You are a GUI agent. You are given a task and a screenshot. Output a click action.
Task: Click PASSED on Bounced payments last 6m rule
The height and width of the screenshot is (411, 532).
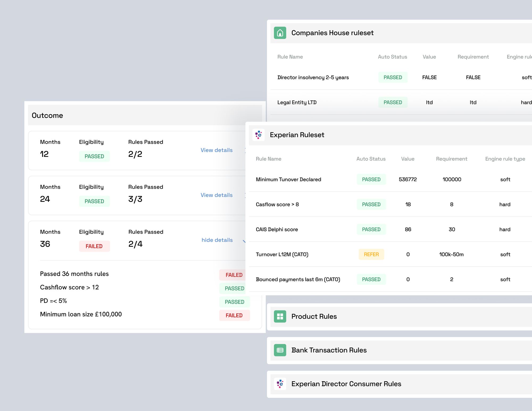371,279
